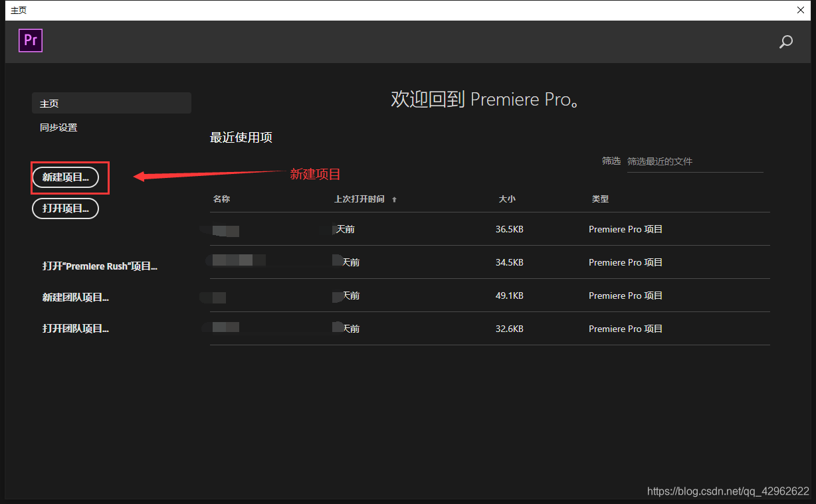This screenshot has height=504, width=816.
Task: Click the 最近使用项 heading
Action: coord(241,138)
